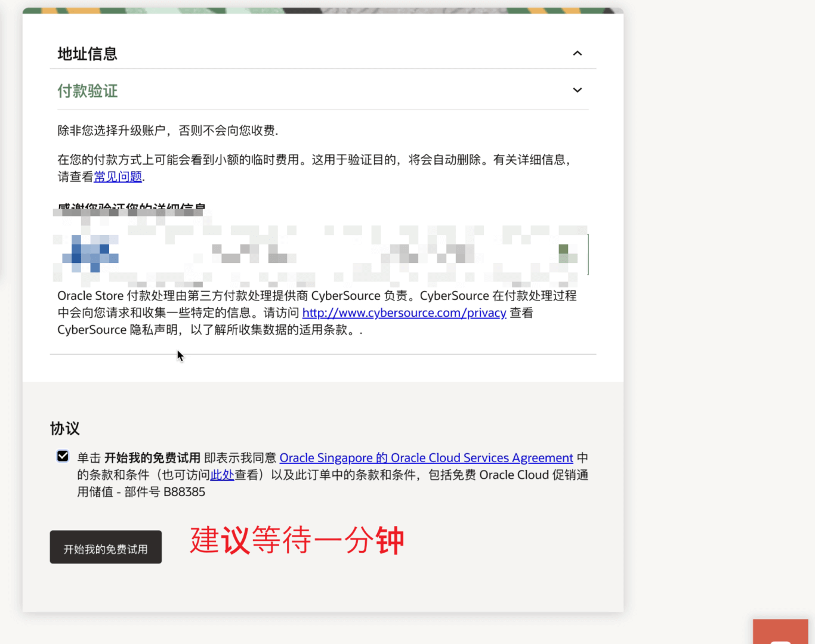Uncheck the agreement consent checkbox
The height and width of the screenshot is (644, 815).
coord(63,456)
